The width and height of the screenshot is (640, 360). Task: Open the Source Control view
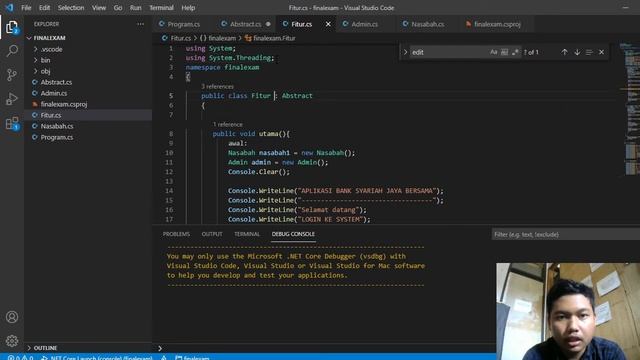click(x=12, y=75)
